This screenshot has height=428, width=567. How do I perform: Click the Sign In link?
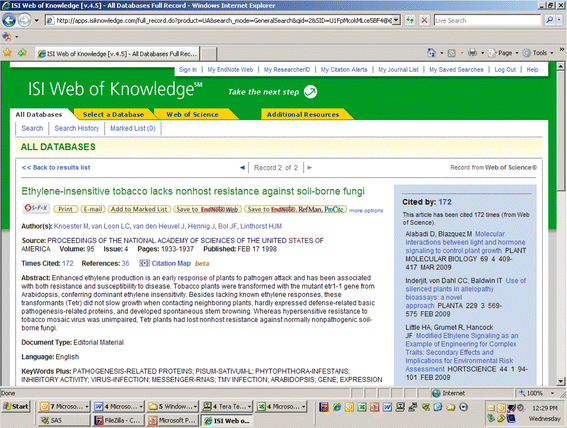click(188, 69)
